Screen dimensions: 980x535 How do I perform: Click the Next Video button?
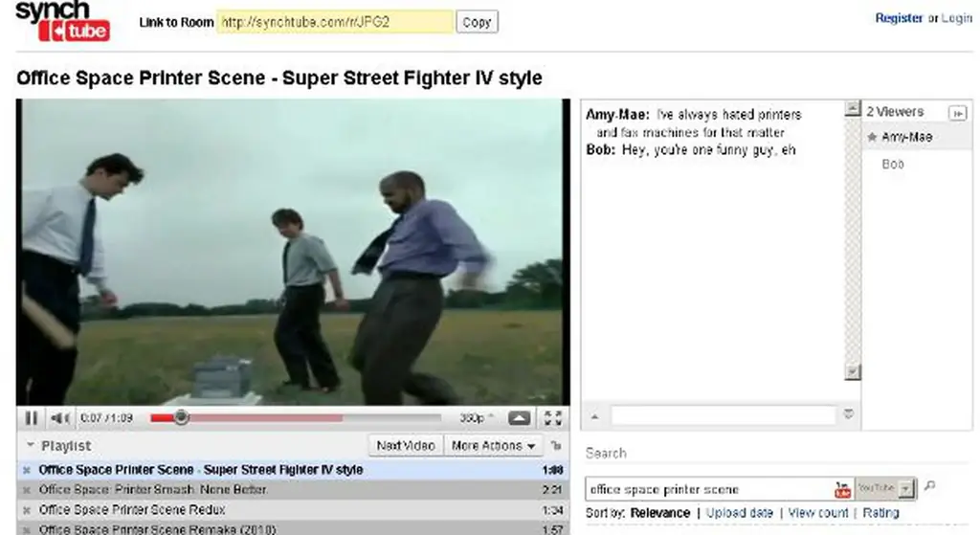pos(406,446)
